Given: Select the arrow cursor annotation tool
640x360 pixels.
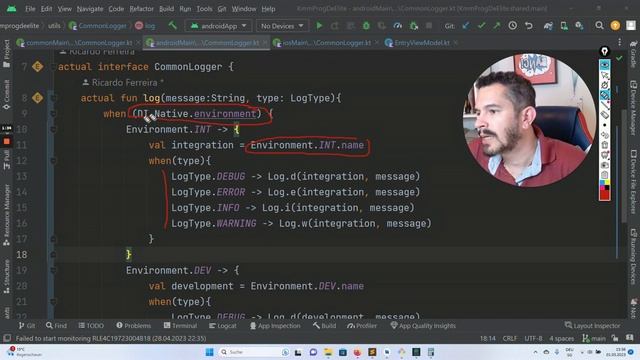Looking at the screenshot, I should pyautogui.click(x=604, y=75).
